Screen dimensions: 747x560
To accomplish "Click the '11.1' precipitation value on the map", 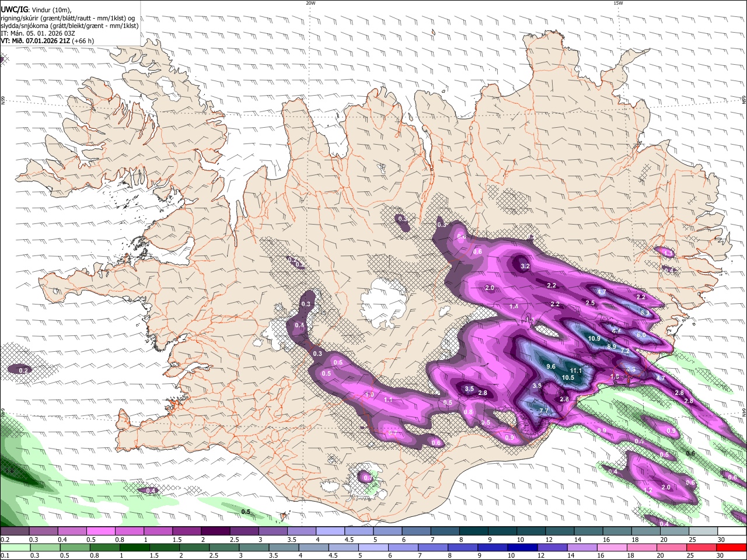I will click(x=576, y=371).
